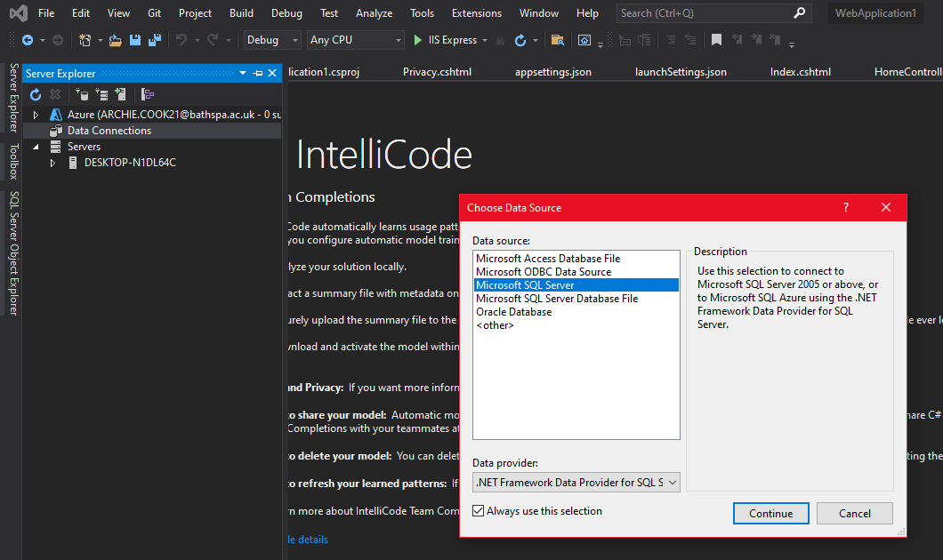Click the Undo toolbar icon
Viewport: 943px width, 560px height.
(x=182, y=40)
